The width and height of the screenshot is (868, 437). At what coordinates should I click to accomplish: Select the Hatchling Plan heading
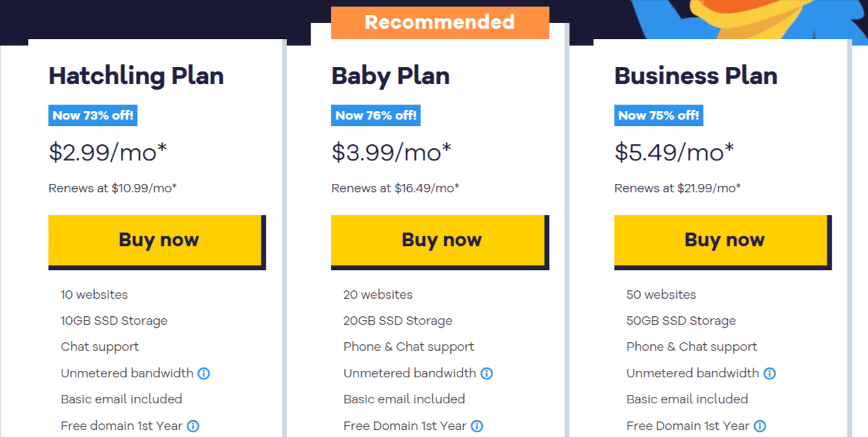coord(136,76)
